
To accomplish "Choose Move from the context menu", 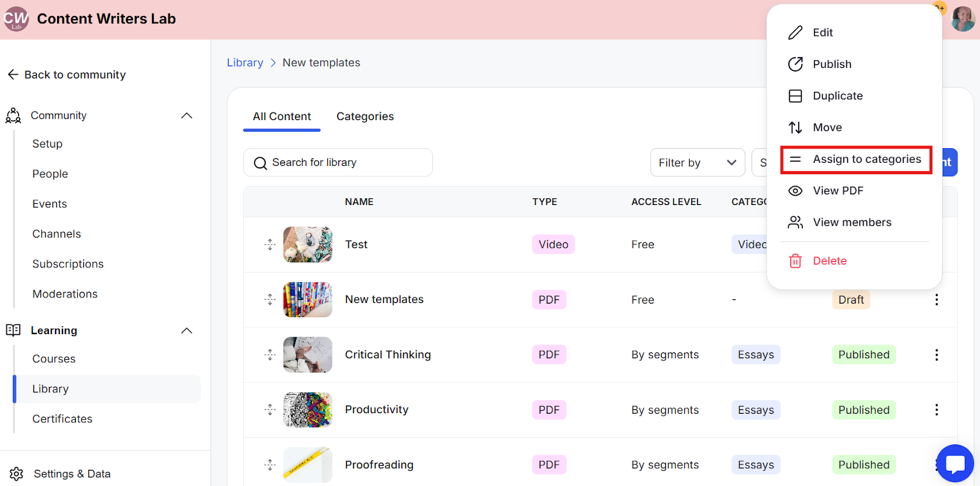I will coord(827,128).
